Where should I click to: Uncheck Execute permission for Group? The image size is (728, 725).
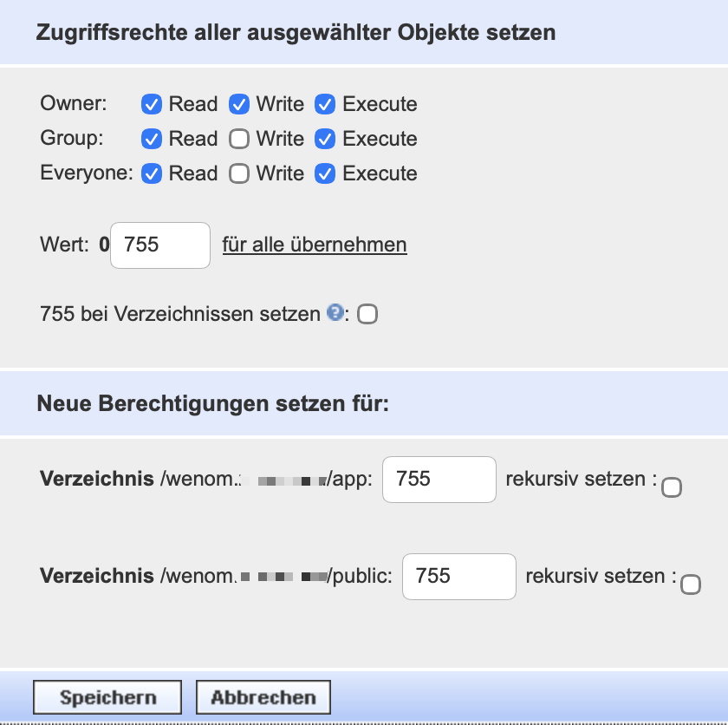(x=325, y=139)
